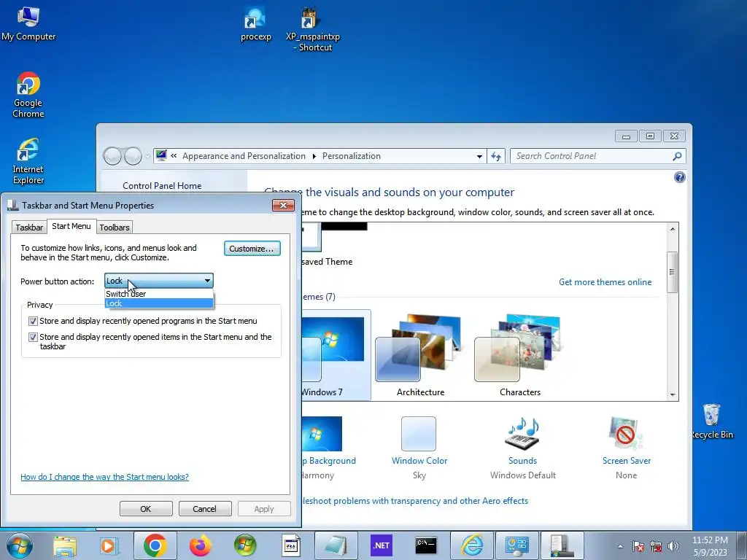Select Switch user from dropdown list

point(158,294)
